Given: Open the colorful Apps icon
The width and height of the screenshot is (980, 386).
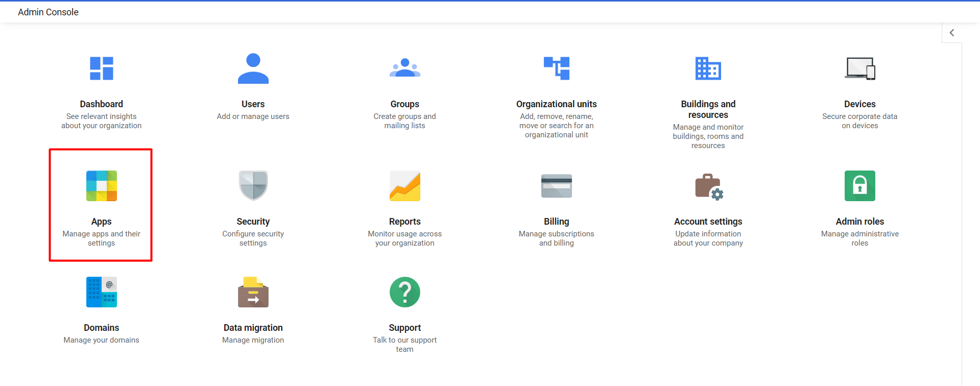Looking at the screenshot, I should click(102, 186).
